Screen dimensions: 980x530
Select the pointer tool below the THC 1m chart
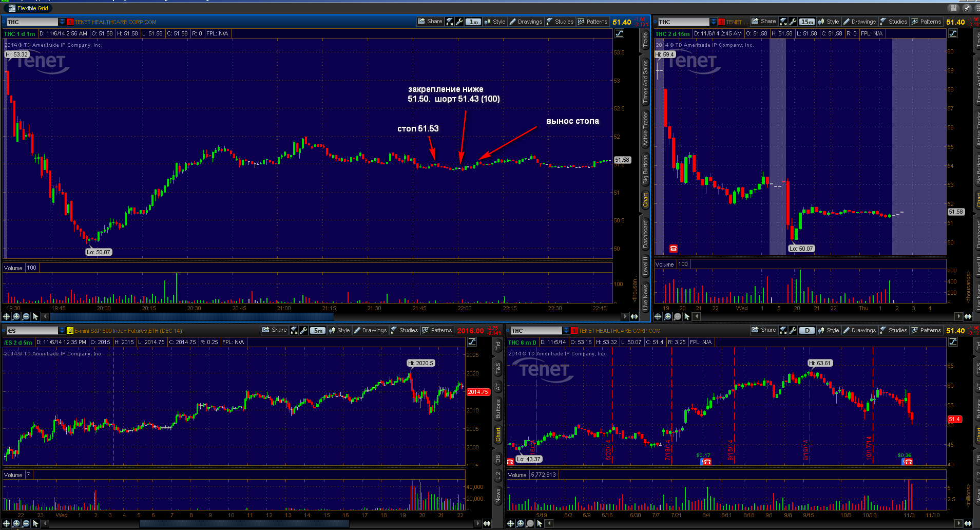point(35,316)
